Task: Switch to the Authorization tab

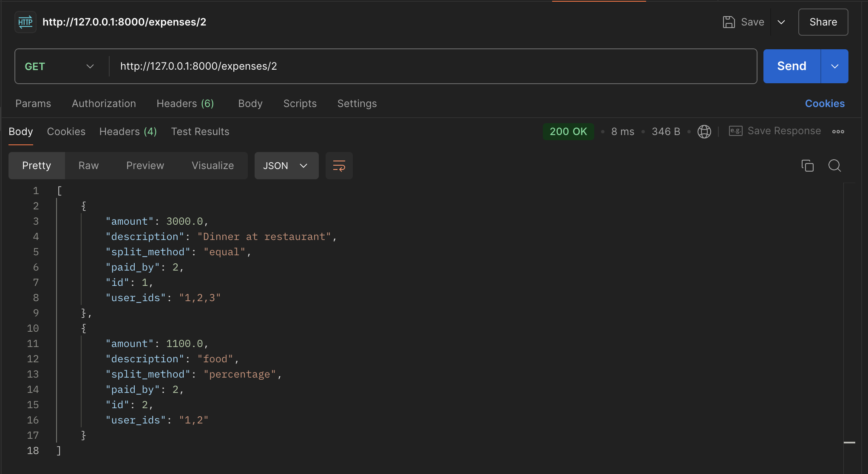Action: click(x=104, y=104)
